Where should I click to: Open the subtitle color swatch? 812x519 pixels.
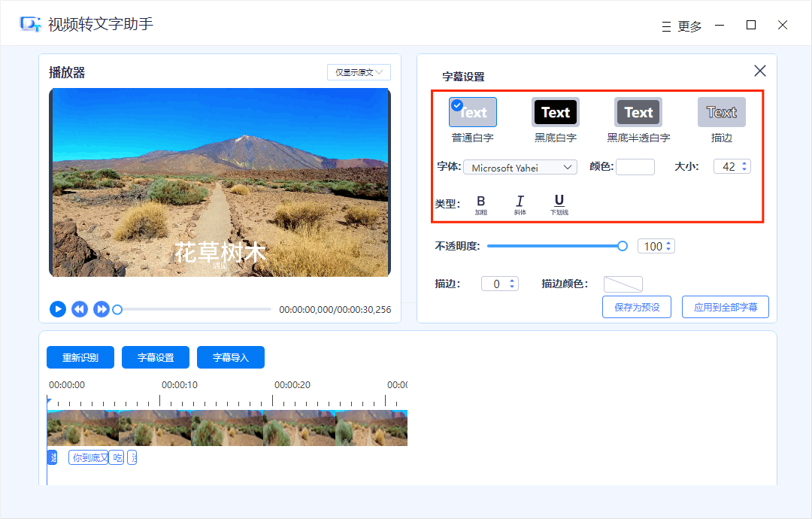(635, 167)
